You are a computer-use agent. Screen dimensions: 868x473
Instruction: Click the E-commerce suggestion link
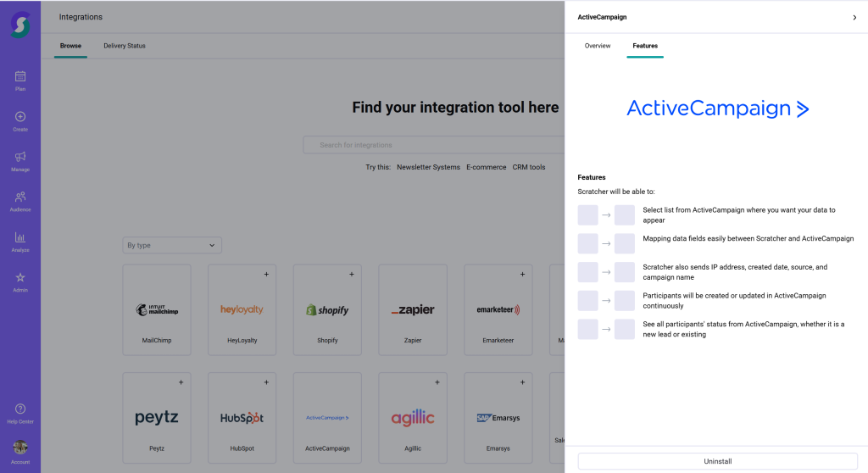(x=486, y=167)
